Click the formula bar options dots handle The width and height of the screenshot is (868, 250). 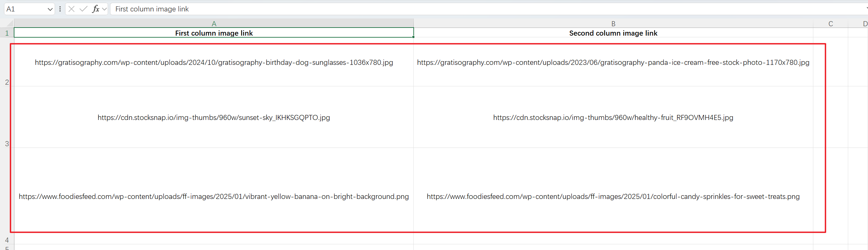pyautogui.click(x=60, y=9)
